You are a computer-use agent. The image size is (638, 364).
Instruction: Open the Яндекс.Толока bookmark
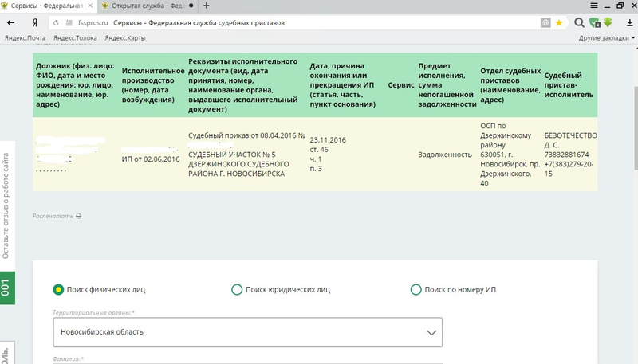(75, 37)
